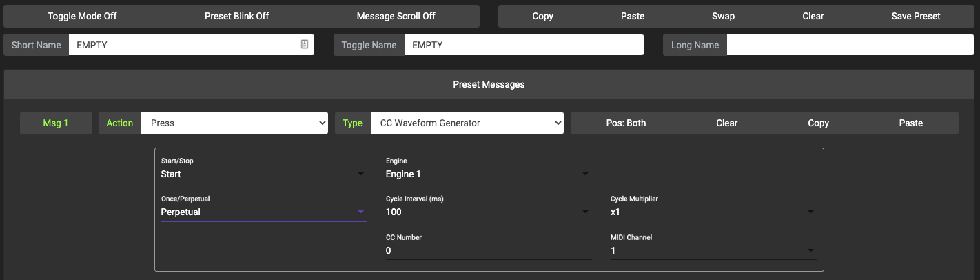Image resolution: width=980 pixels, height=280 pixels.
Task: Click the contact card icon in Short Name field
Action: pos(305,45)
